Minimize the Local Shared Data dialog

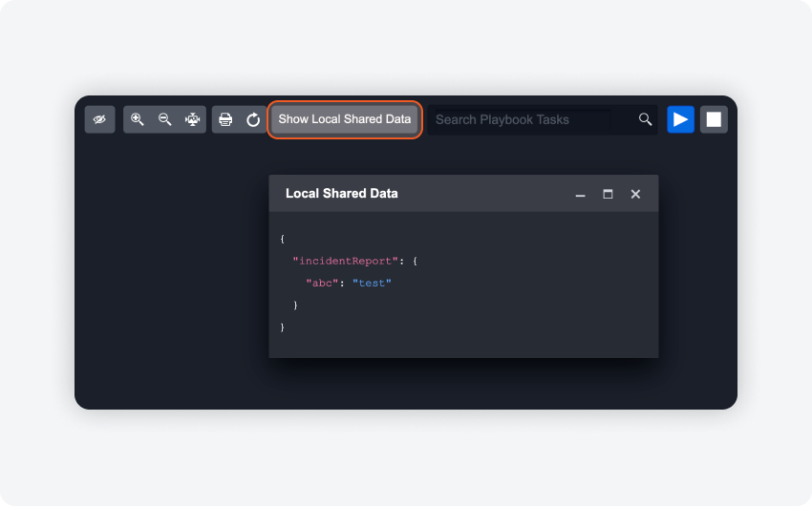580,194
